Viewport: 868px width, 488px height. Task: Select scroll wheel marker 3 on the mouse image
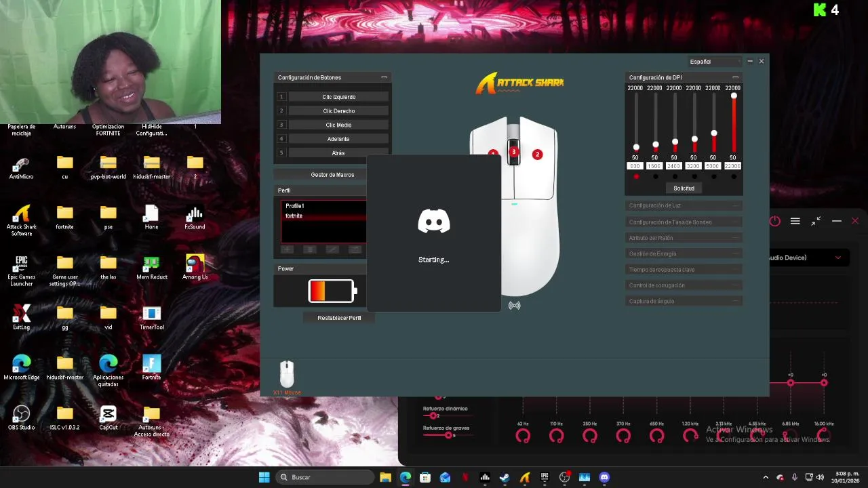(514, 152)
